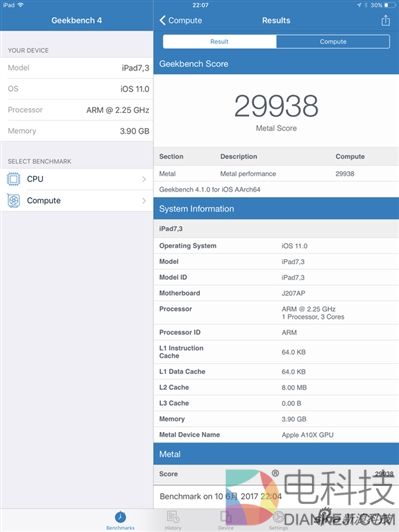Image resolution: width=399 pixels, height=532 pixels.
Task: Expand CPU row disclosure chevron
Action: [x=144, y=179]
